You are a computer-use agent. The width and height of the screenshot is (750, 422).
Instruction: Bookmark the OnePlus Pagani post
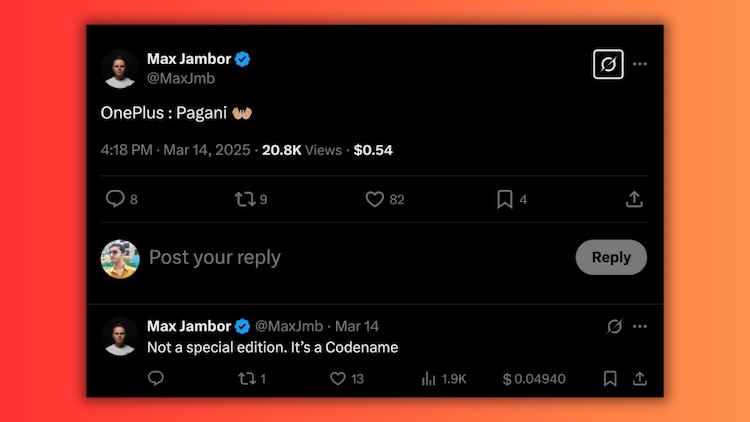(x=505, y=199)
